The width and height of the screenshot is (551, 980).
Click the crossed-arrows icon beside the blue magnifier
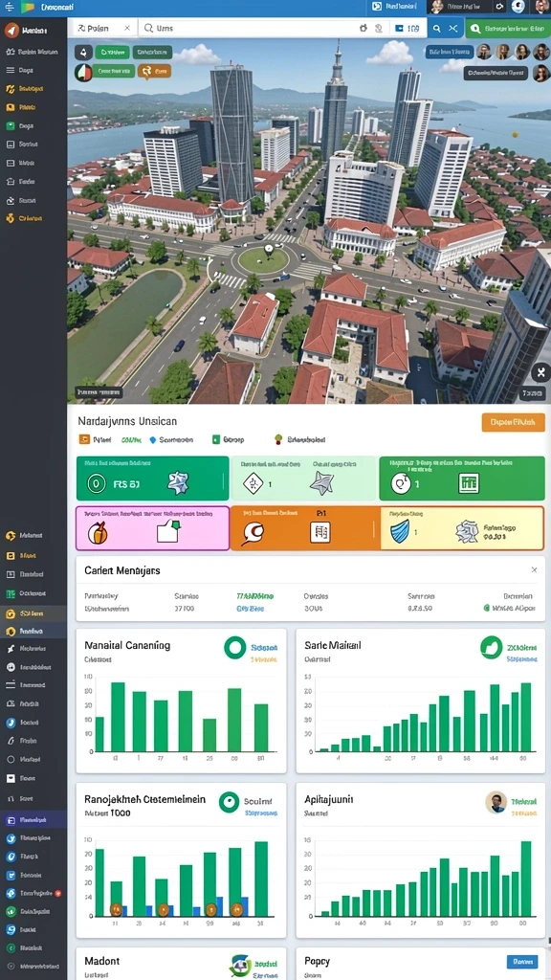pyautogui.click(x=454, y=28)
